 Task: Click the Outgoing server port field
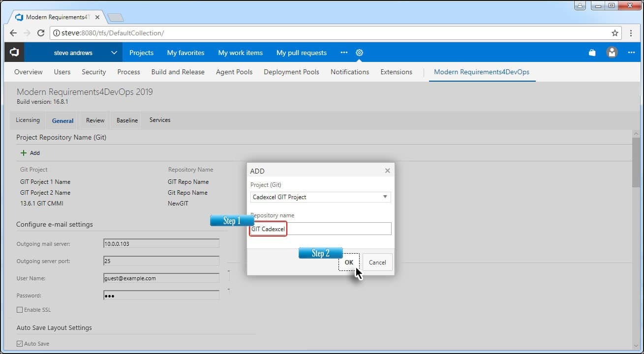(x=161, y=261)
